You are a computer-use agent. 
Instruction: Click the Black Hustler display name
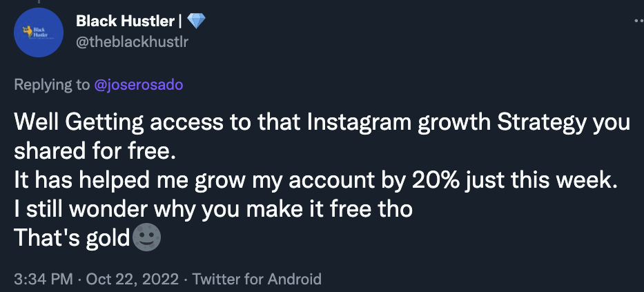125,21
